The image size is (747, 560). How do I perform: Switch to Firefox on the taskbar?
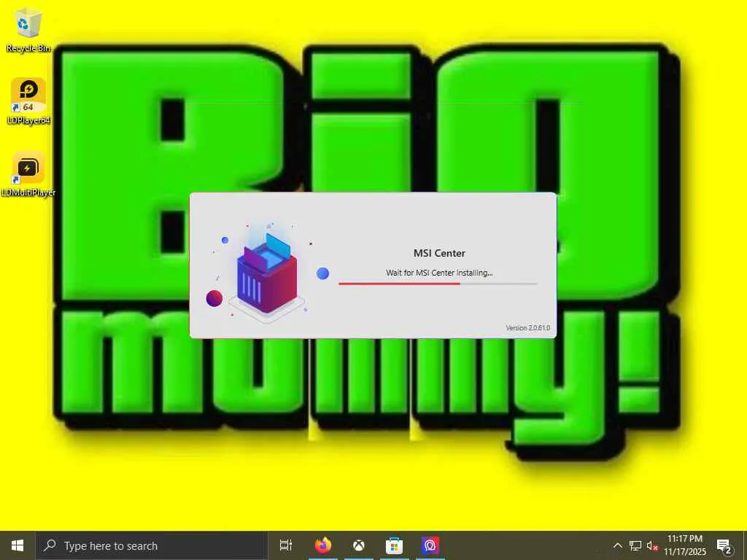click(x=323, y=545)
